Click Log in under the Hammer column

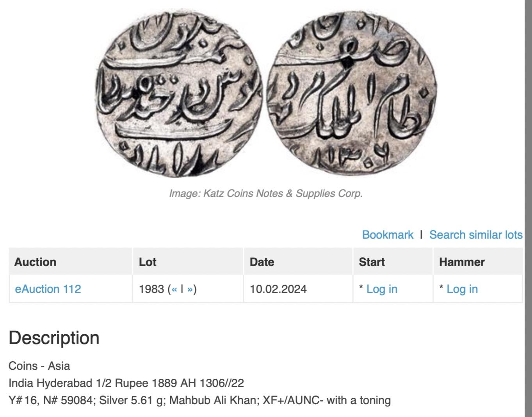[462, 289]
